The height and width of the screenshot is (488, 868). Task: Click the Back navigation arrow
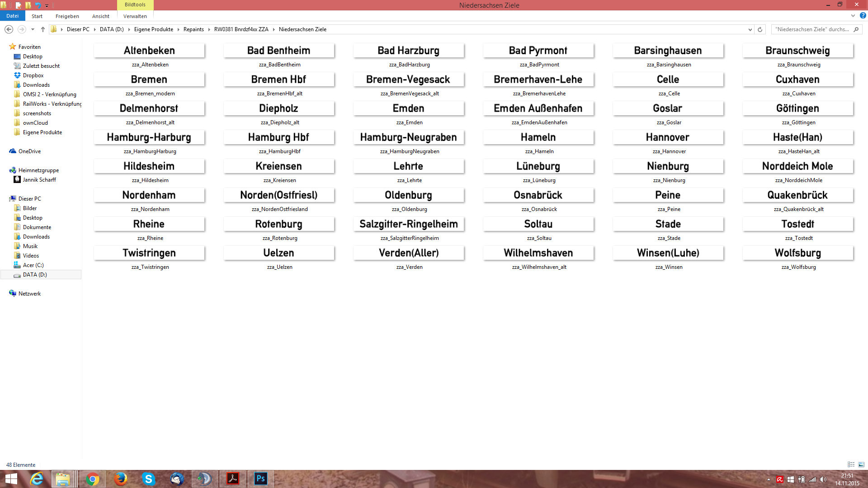(x=9, y=29)
